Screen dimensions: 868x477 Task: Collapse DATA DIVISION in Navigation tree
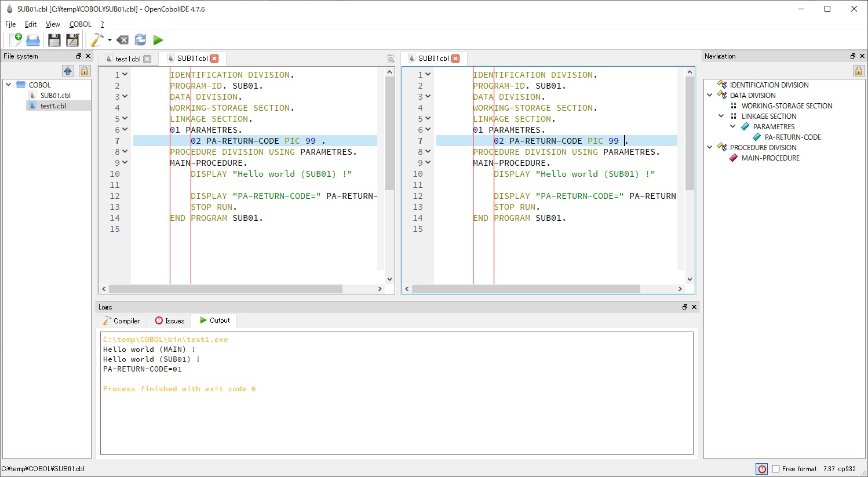pos(710,95)
